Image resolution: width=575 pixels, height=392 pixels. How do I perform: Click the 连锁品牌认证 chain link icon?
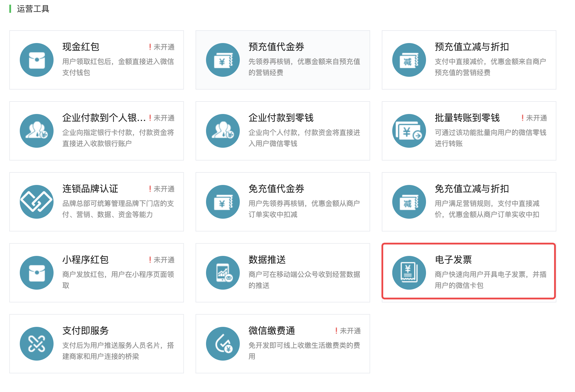click(37, 202)
